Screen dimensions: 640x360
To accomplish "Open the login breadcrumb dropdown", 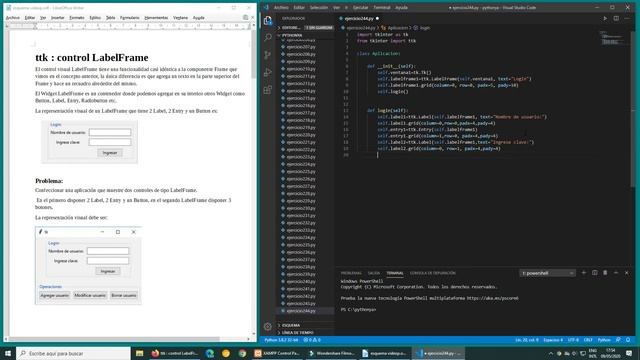I will pyautogui.click(x=422, y=28).
